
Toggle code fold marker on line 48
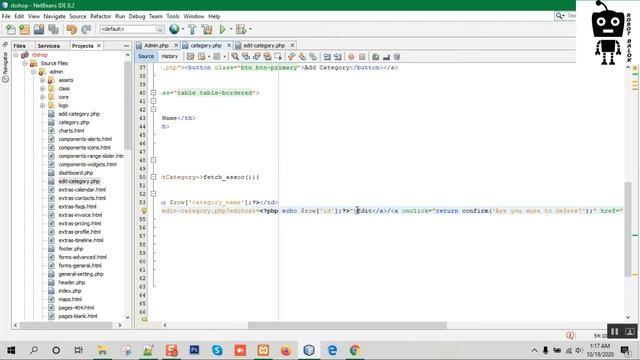point(153,160)
